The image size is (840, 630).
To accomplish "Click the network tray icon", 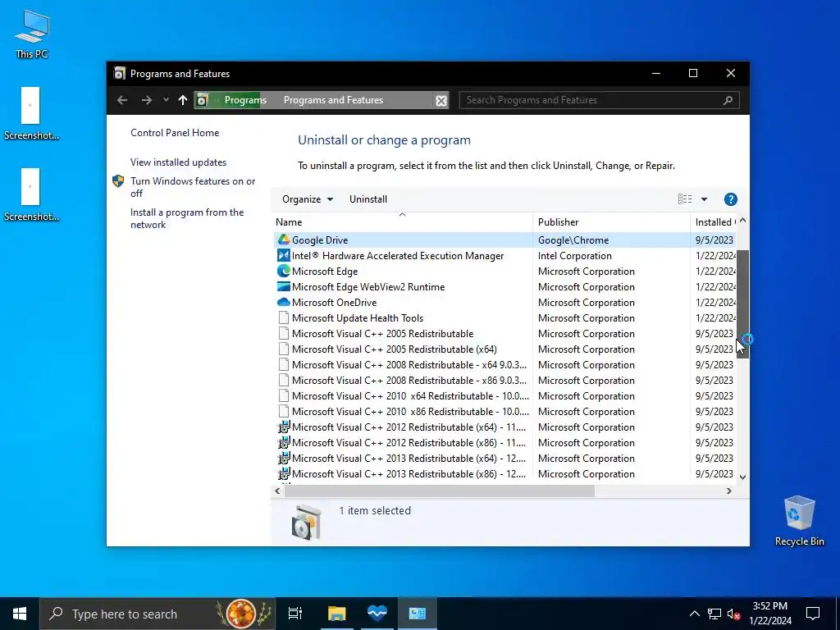I will pos(714,614).
